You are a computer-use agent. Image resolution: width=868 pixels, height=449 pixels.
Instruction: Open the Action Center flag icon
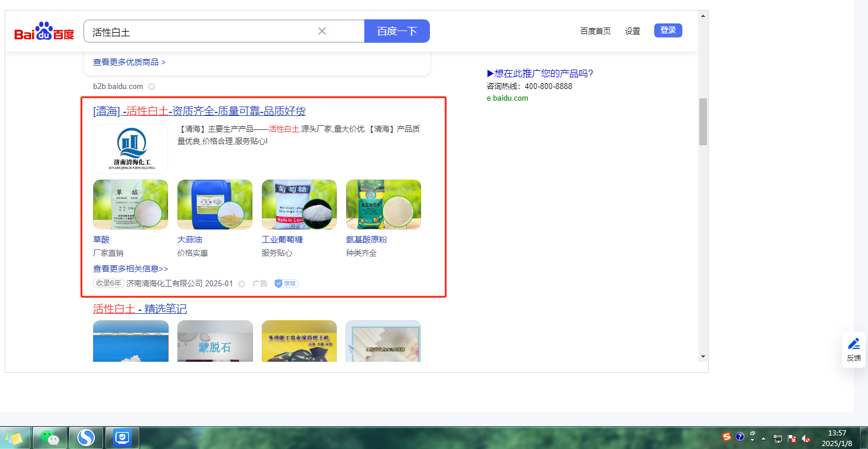click(x=792, y=438)
